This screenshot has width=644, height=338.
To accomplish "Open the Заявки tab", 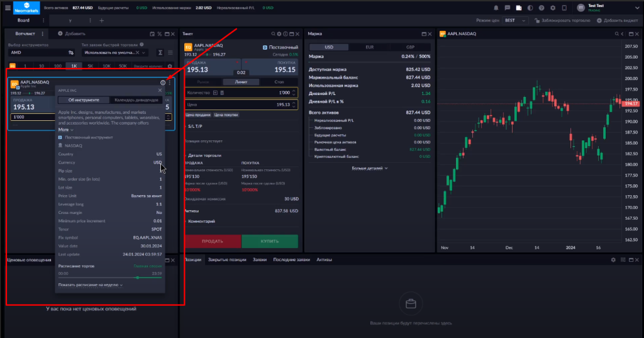I will coord(260,260).
